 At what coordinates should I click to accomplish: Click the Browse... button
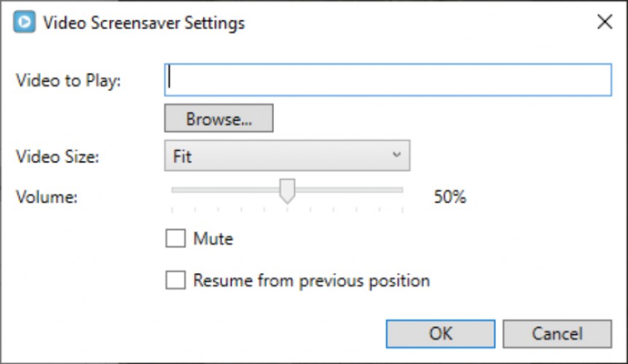[219, 119]
